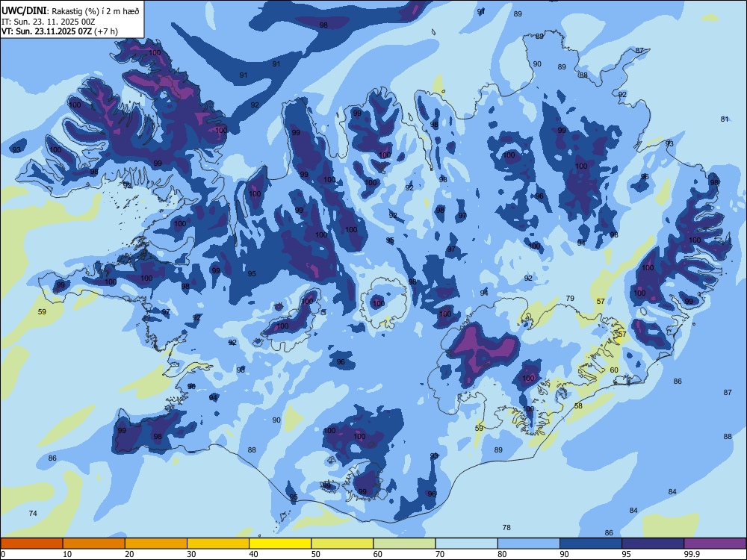Click the '79' humidity value on the map
747x560 pixels.
(x=570, y=299)
